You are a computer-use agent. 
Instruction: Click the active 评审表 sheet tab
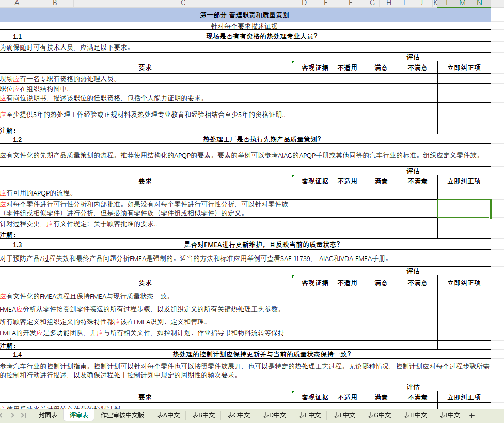pos(79,415)
